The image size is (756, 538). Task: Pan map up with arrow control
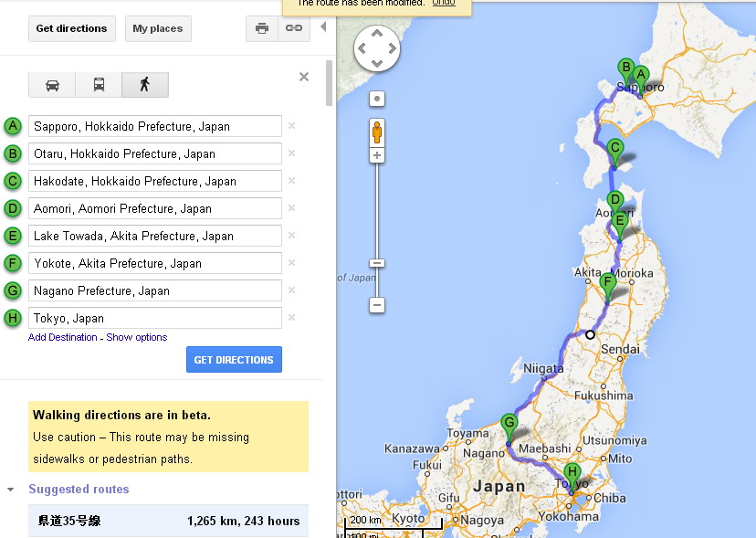377,33
